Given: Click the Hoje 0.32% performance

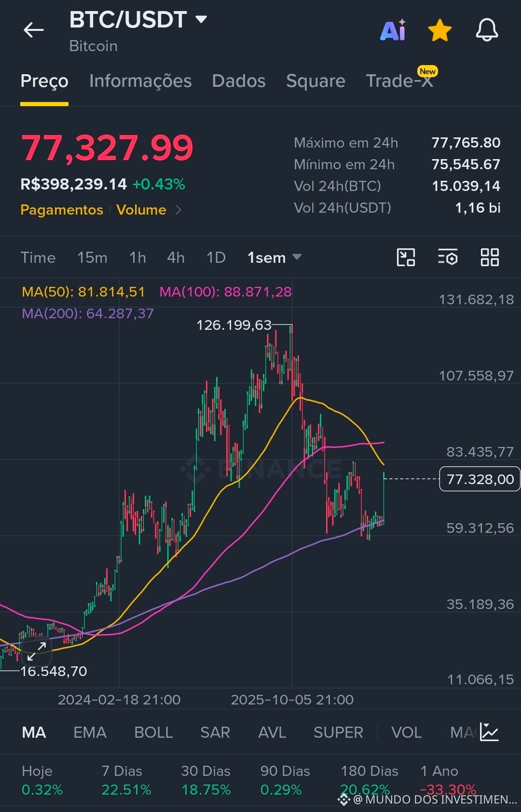Looking at the screenshot, I should 42,780.
